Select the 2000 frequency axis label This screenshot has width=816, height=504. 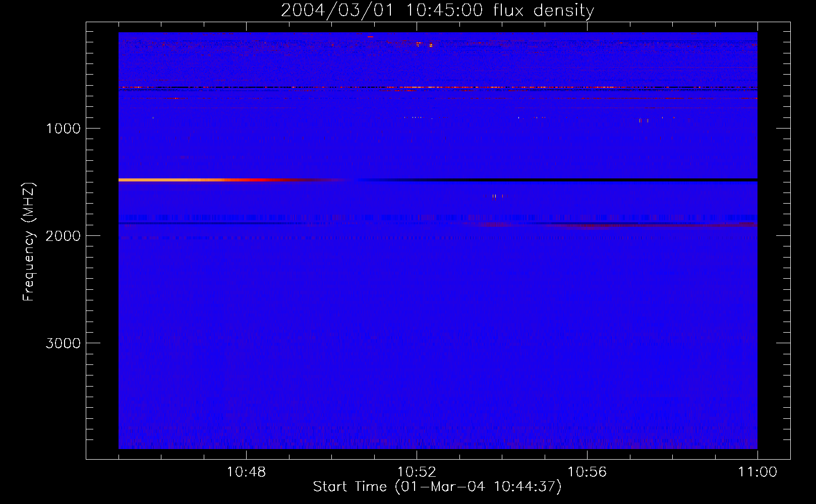pyautogui.click(x=63, y=236)
